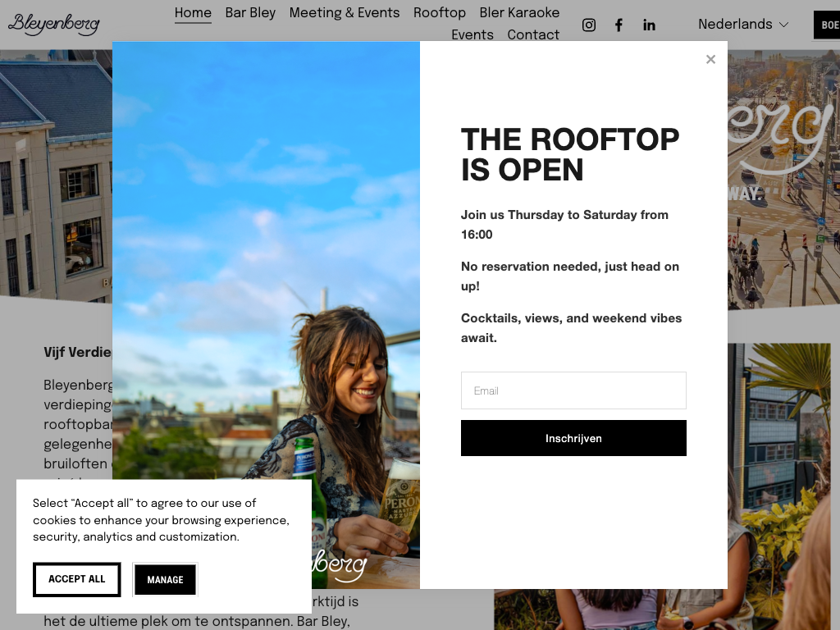
Task: Click 'Join us Thursday to Saturday' text
Action: click(564, 225)
